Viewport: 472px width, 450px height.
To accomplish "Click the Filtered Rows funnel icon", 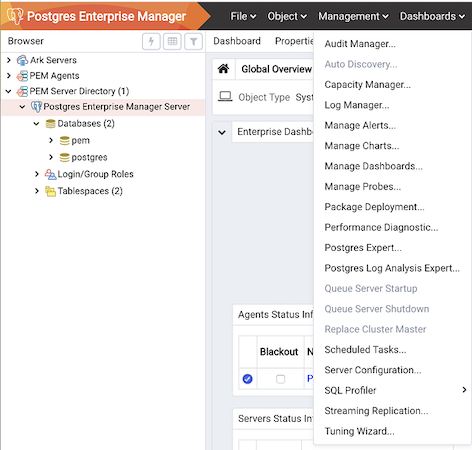I will coord(193,41).
